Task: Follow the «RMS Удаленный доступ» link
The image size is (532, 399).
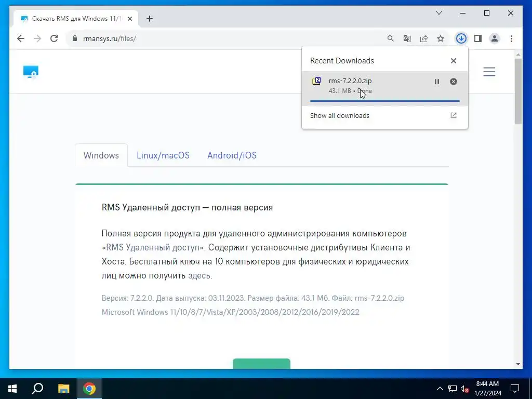Action: pos(153,247)
